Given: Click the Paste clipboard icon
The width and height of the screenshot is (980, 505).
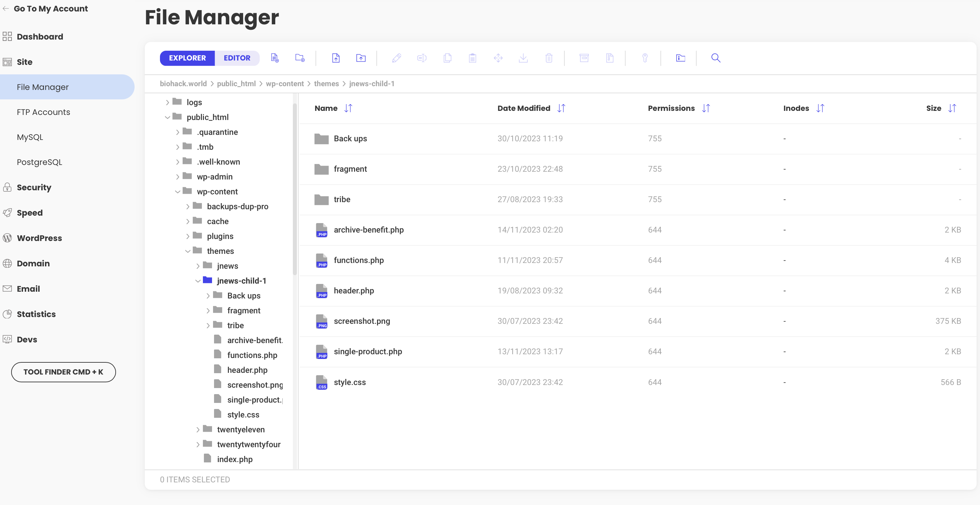Looking at the screenshot, I should coord(472,58).
